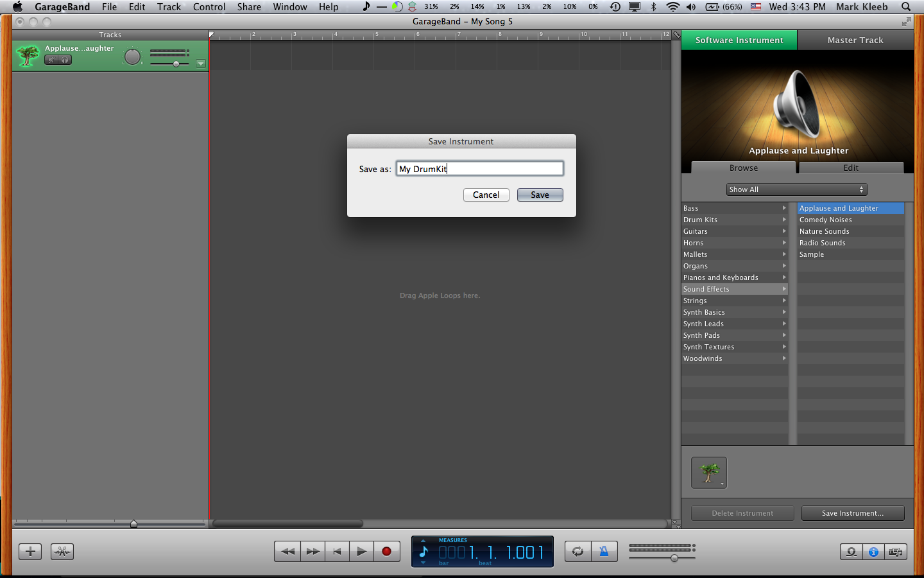Switch to the Master Track tab
The image size is (924, 578).
click(x=855, y=40)
